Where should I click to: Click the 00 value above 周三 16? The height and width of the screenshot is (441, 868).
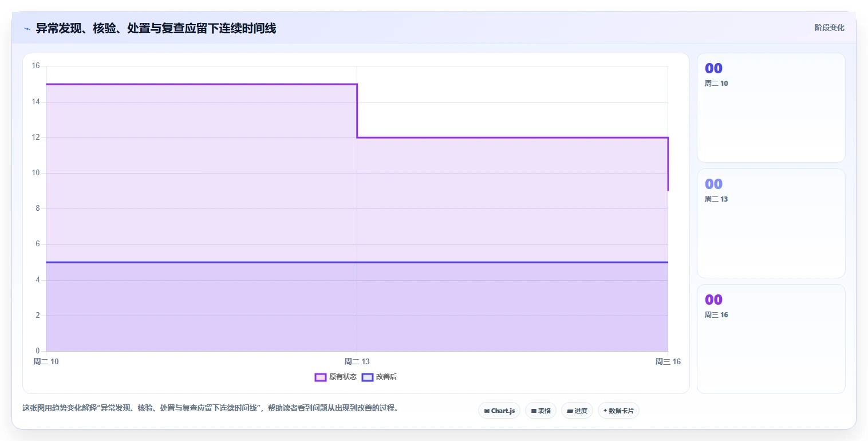coord(713,300)
